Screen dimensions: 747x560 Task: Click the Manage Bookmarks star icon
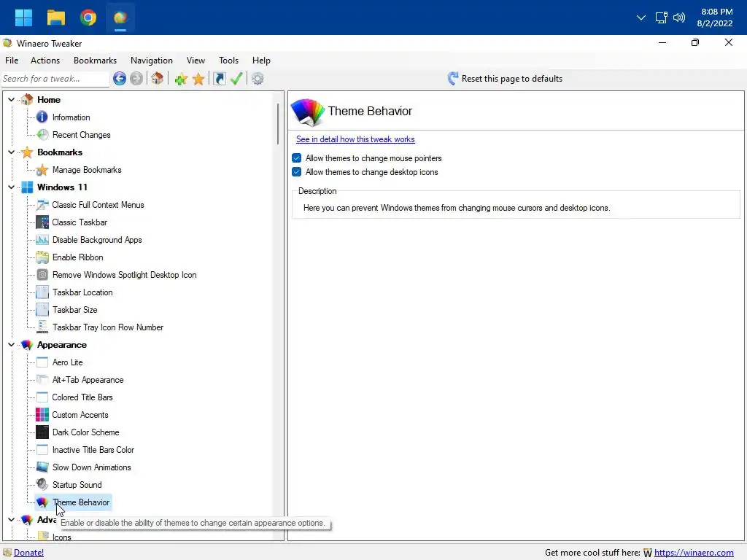(42, 170)
